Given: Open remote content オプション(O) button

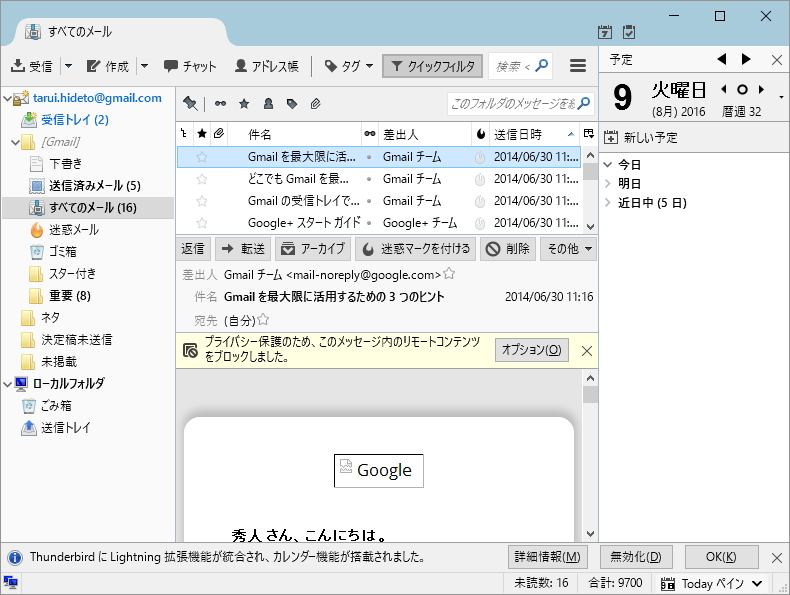Looking at the screenshot, I should [x=532, y=350].
